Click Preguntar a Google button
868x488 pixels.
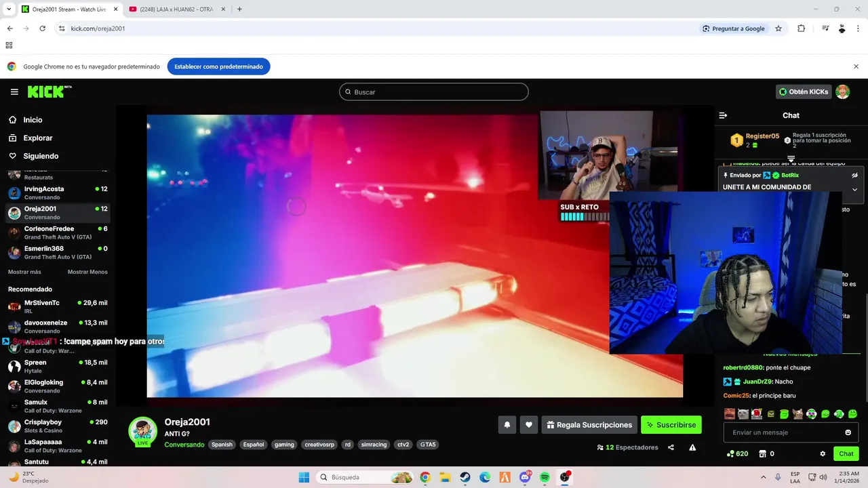pyautogui.click(x=734, y=28)
